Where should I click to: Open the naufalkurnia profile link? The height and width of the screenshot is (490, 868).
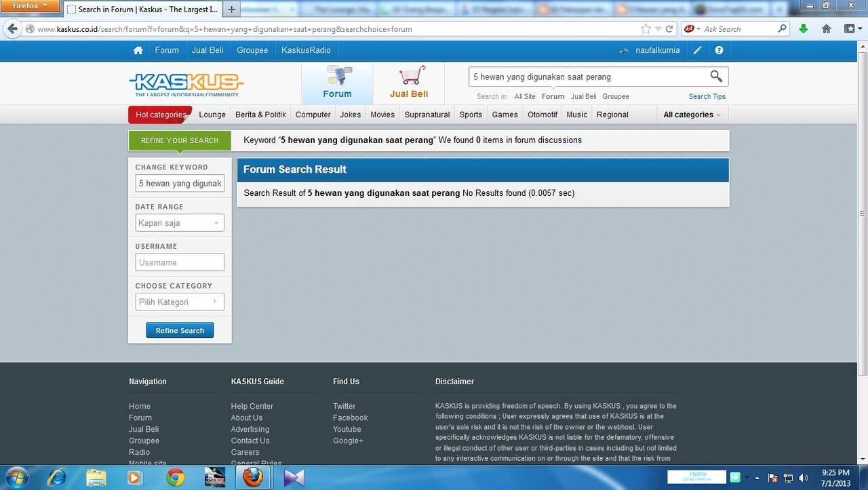point(657,50)
